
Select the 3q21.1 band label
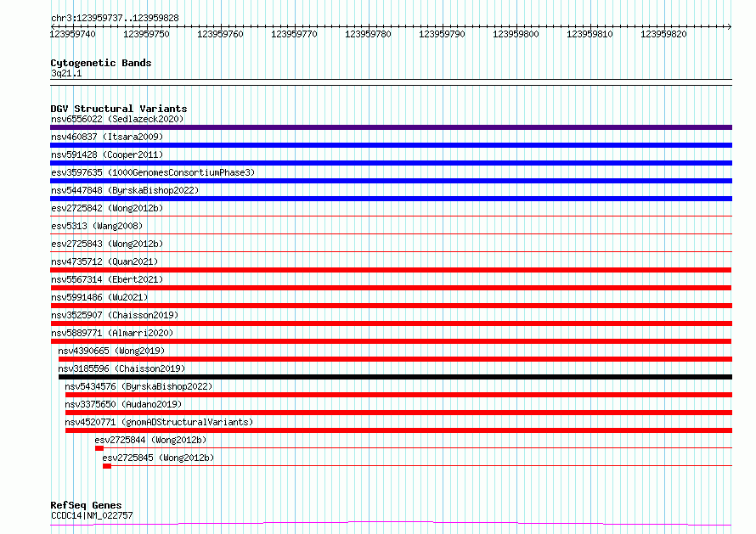pyautogui.click(x=66, y=73)
